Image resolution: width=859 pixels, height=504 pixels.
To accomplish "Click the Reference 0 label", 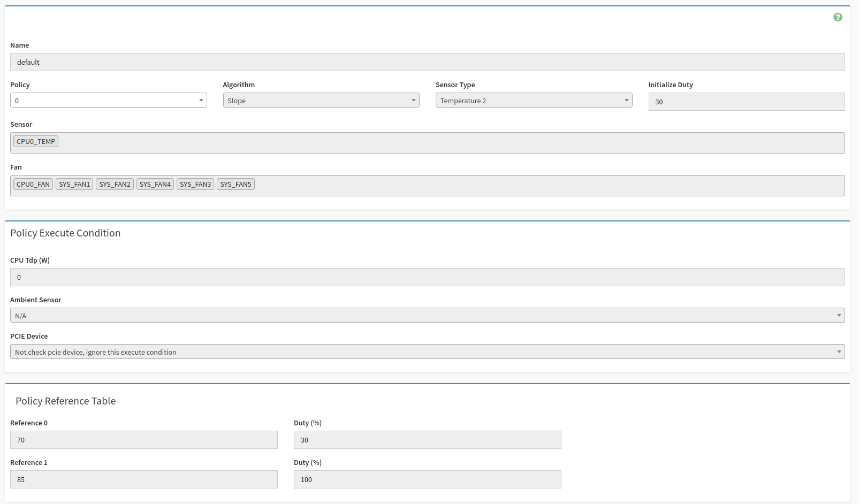I will (x=29, y=423).
